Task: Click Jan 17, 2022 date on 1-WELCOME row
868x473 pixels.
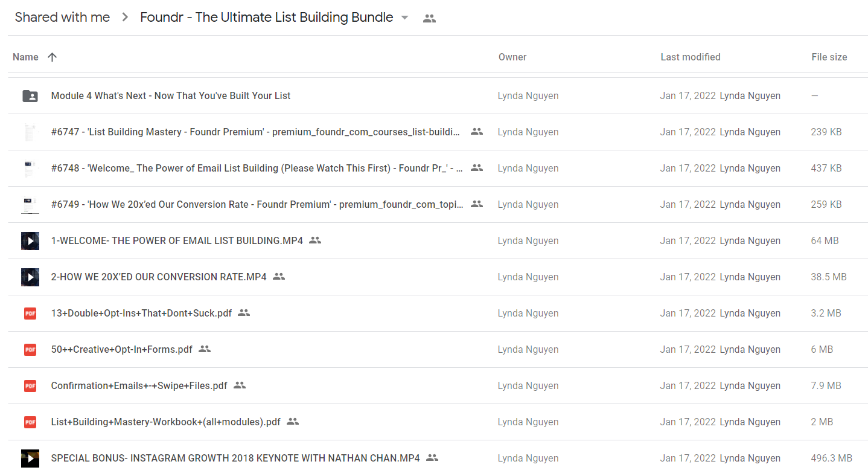Action: 688,240
